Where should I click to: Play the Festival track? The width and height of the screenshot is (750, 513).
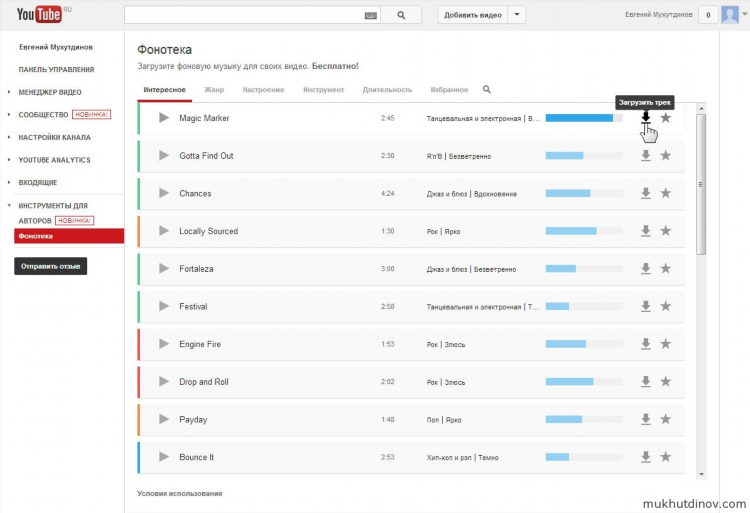(x=164, y=306)
